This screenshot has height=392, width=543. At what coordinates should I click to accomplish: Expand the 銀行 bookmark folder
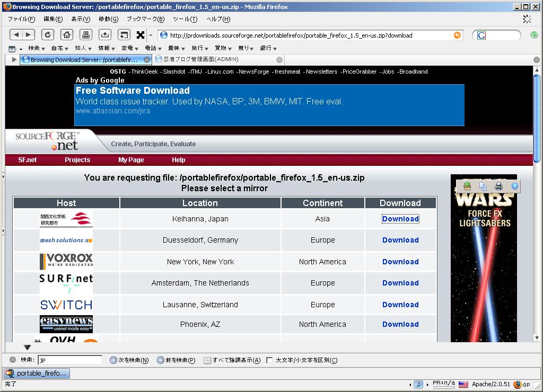click(x=268, y=48)
